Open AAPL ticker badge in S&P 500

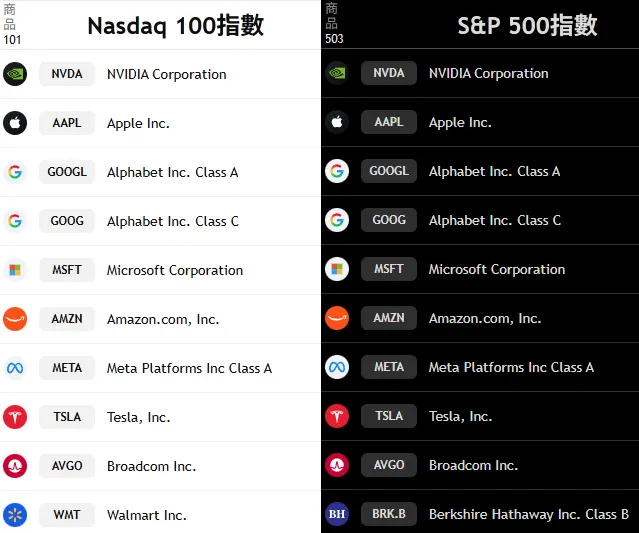pos(389,122)
